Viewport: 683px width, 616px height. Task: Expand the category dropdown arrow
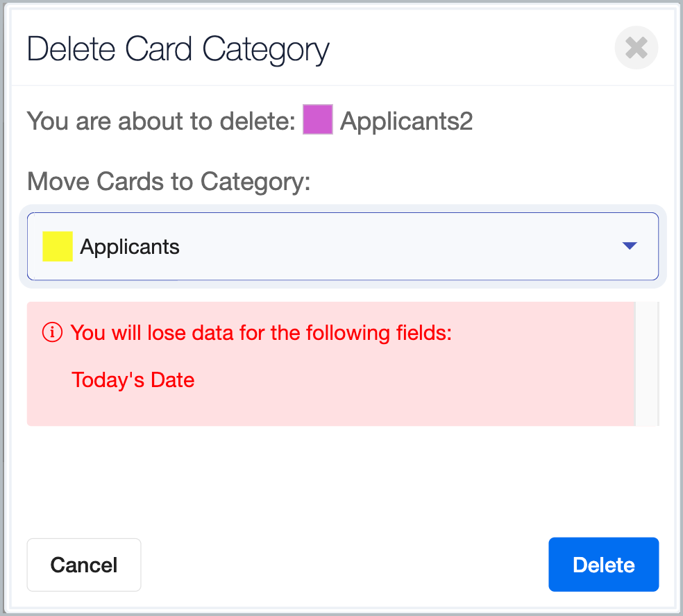point(630,246)
